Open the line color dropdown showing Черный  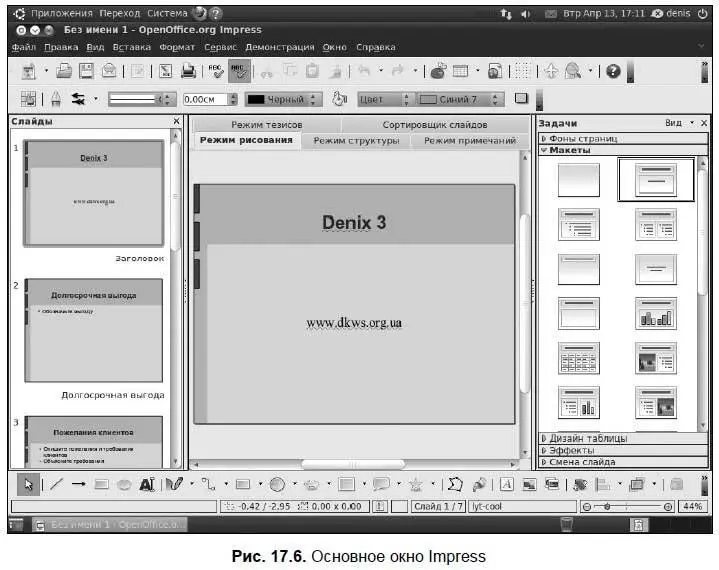click(284, 100)
